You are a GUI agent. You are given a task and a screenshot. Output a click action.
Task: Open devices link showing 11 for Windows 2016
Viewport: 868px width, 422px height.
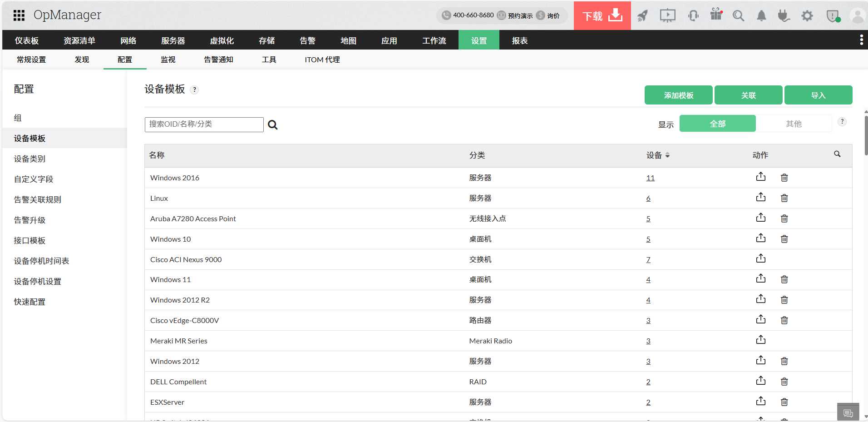pos(650,178)
